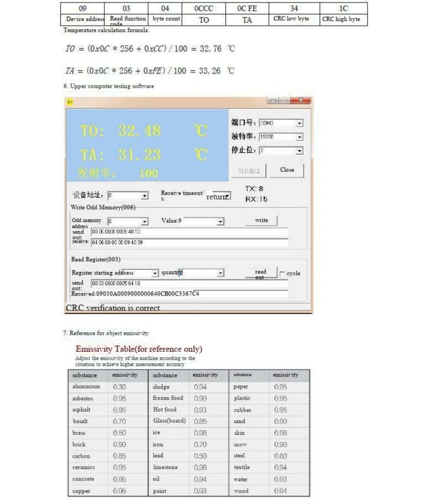This screenshot has width=427, height=504.
Task: Click the application icon in title bar
Action: point(70,102)
